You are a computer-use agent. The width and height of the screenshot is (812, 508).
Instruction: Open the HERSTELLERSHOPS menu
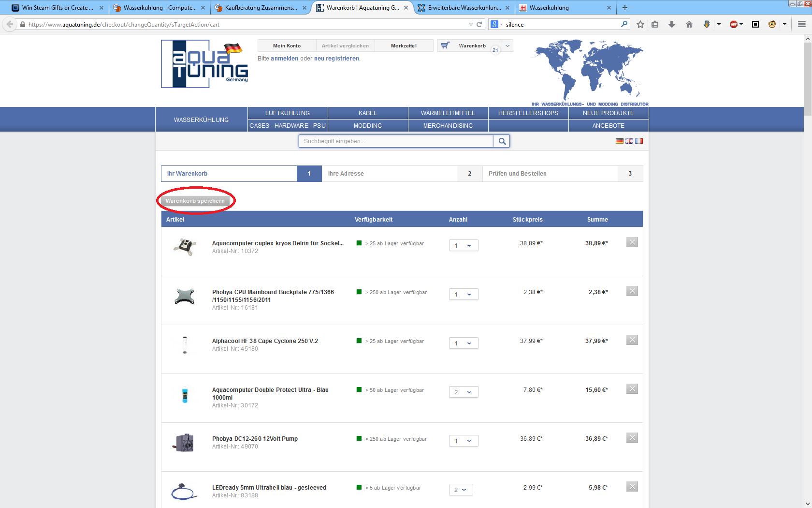click(x=528, y=113)
